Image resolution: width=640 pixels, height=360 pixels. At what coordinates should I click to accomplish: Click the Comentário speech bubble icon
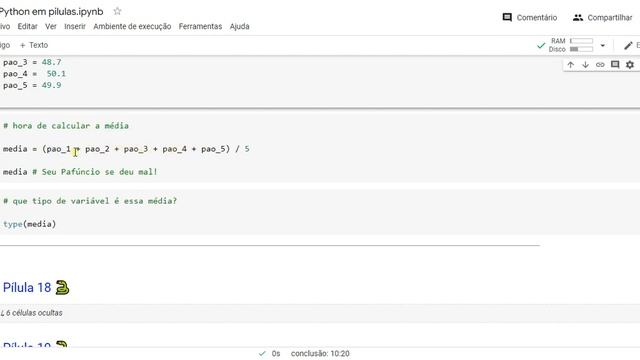[x=507, y=18]
